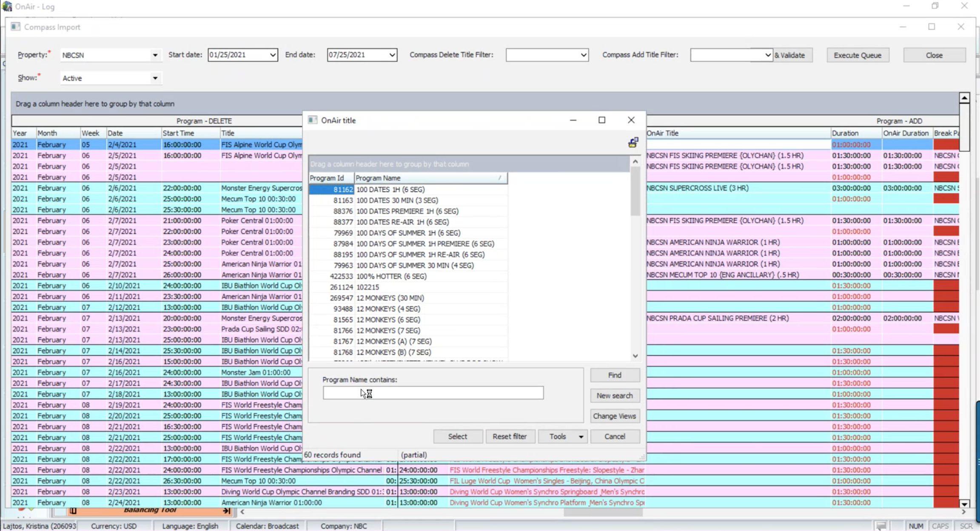Click the Program Name contains text field
The height and width of the screenshot is (531, 980).
pyautogui.click(x=433, y=393)
